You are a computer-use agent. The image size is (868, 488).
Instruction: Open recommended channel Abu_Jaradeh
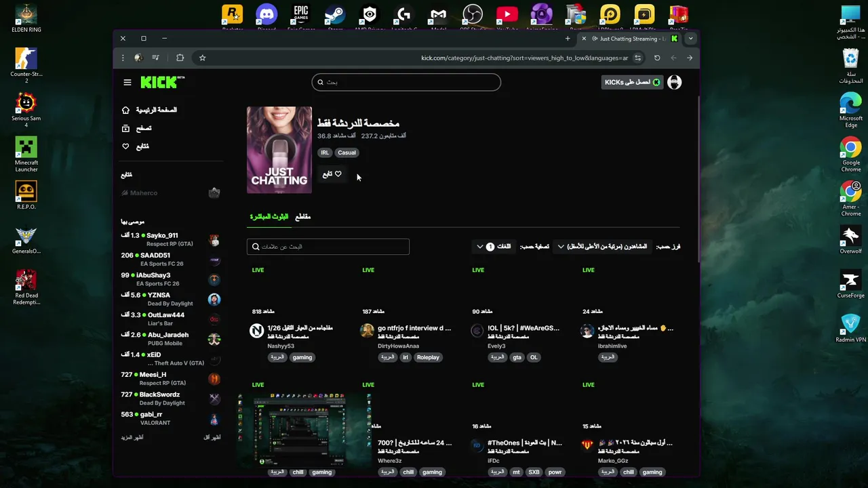171,339
